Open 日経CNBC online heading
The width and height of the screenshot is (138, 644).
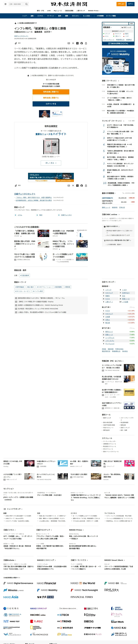[110, 214]
